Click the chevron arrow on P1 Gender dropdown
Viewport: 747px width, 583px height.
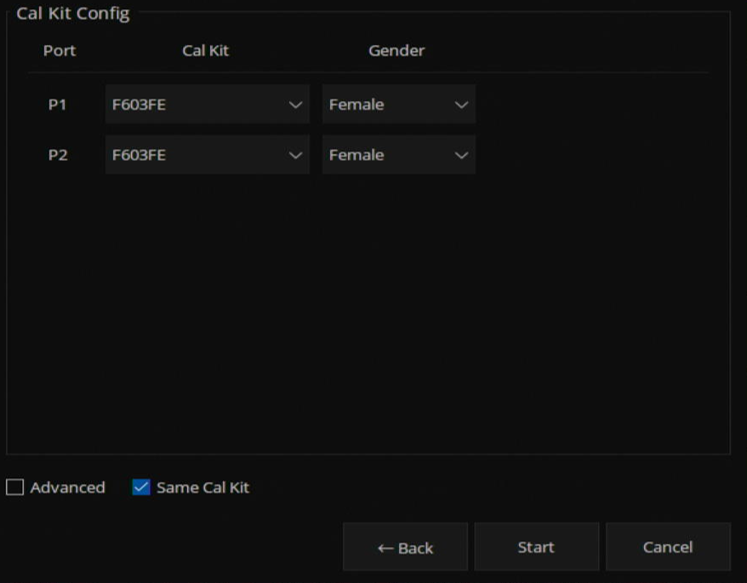pyautogui.click(x=461, y=105)
